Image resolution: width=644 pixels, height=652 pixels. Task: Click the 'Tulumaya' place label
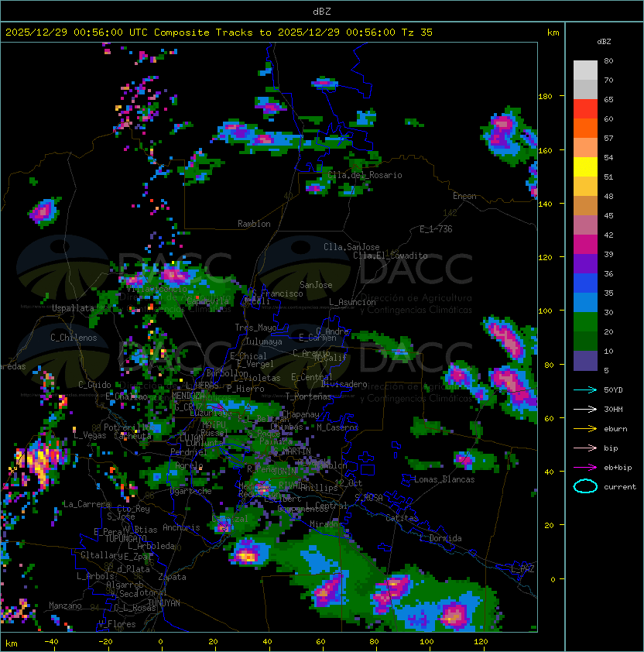(x=264, y=341)
